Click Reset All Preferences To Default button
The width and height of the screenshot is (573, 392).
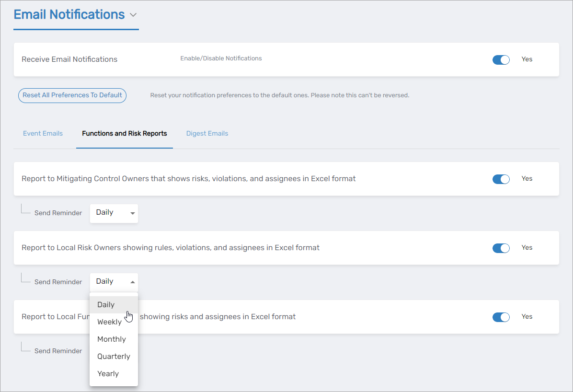[72, 95]
